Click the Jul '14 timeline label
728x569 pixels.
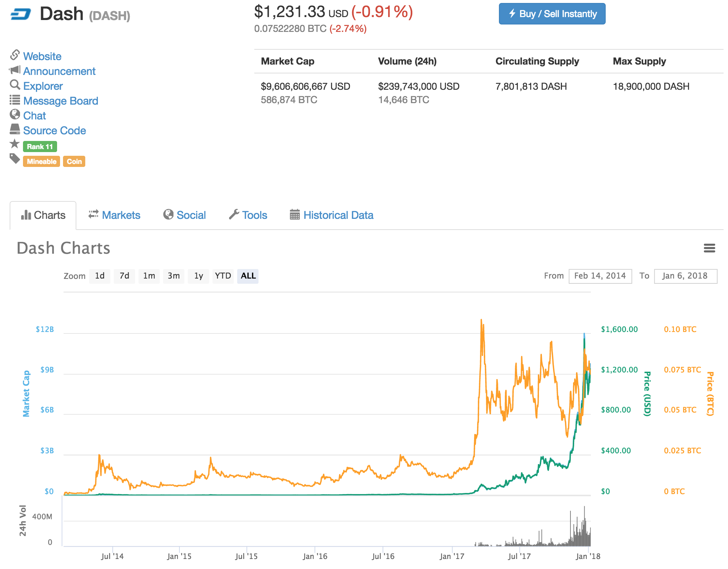(112, 556)
